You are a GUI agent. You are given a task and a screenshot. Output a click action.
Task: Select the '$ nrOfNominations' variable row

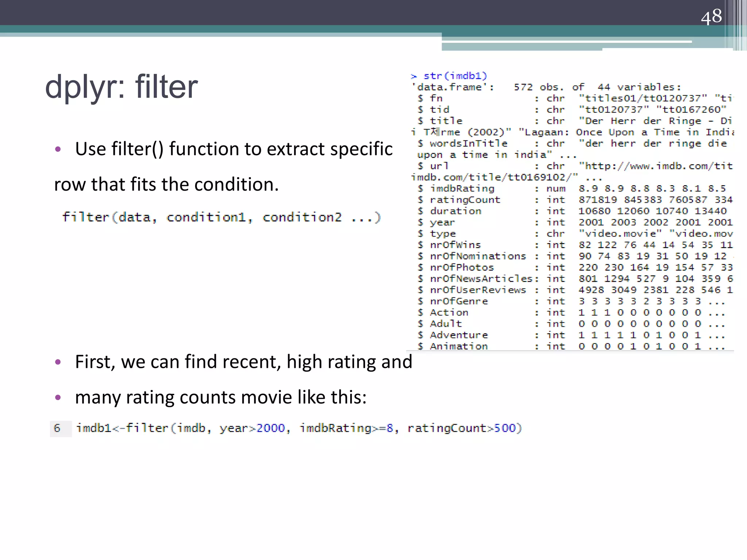click(x=575, y=257)
